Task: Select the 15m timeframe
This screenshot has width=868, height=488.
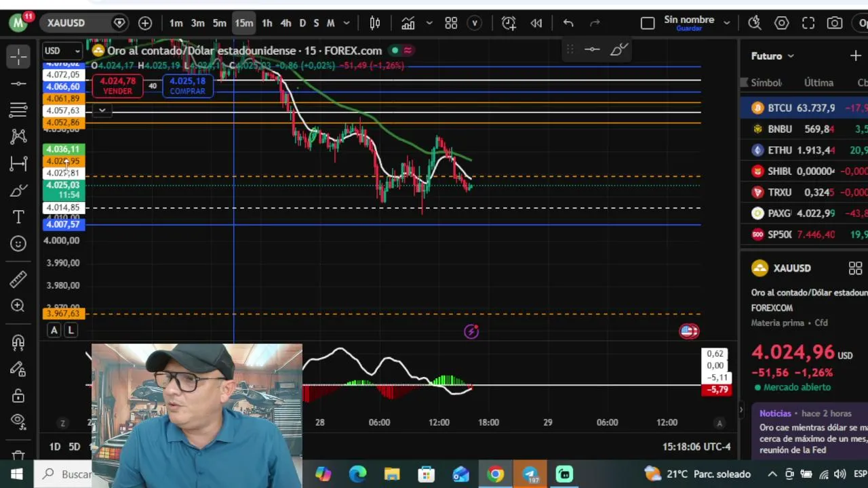Action: pyautogui.click(x=244, y=23)
